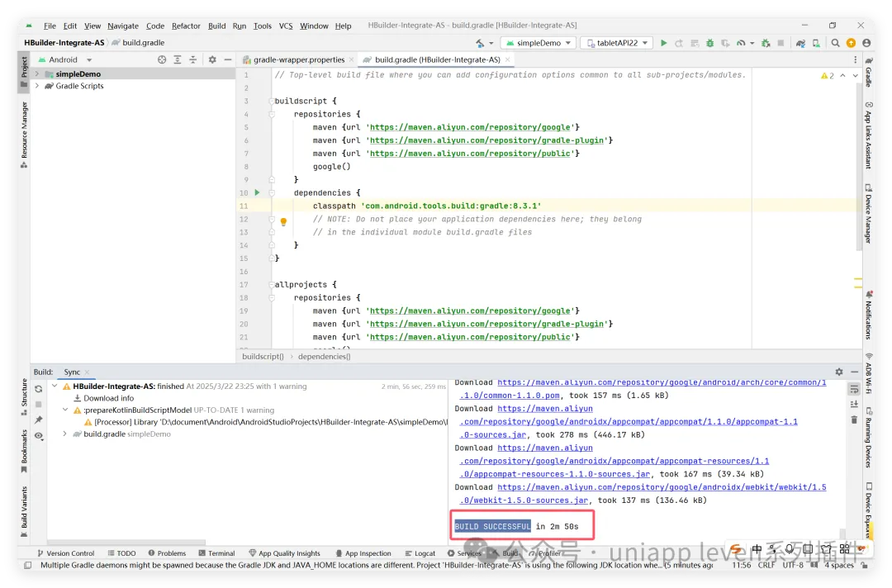
Task: Open the Terminal tool window tab
Action: pos(216,553)
